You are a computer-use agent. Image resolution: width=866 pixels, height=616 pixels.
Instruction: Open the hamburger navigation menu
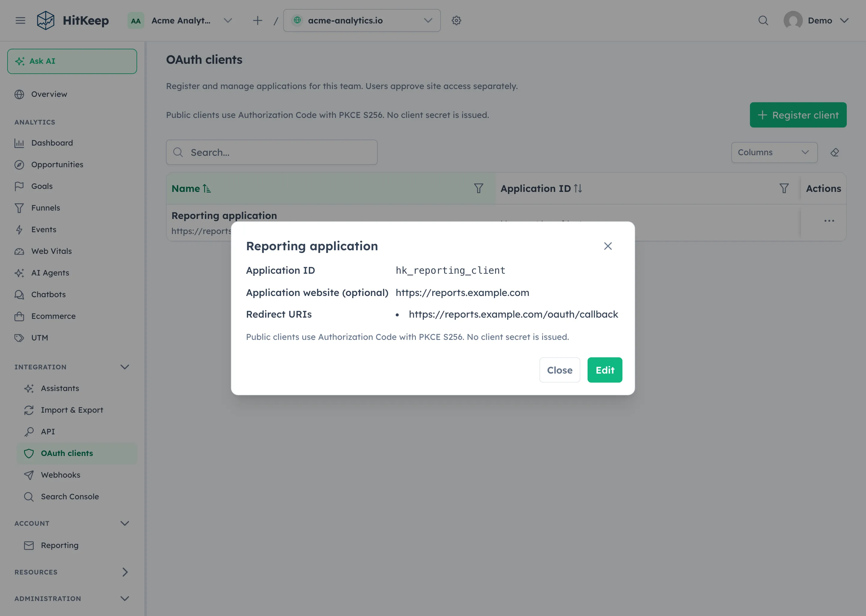(x=20, y=20)
